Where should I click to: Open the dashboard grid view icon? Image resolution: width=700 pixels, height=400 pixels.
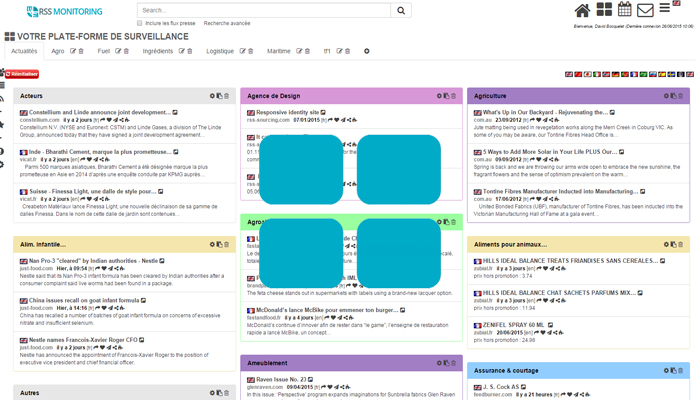coord(604,9)
